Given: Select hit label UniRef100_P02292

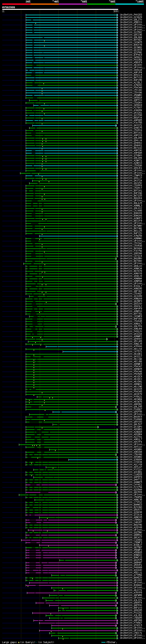Looking at the screenshot, I should [131, 613].
